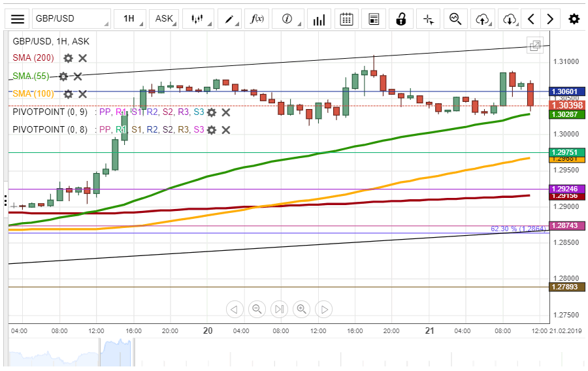Expand the 1H timeframe selector
Image resolution: width=588 pixels, height=371 pixels.
131,19
